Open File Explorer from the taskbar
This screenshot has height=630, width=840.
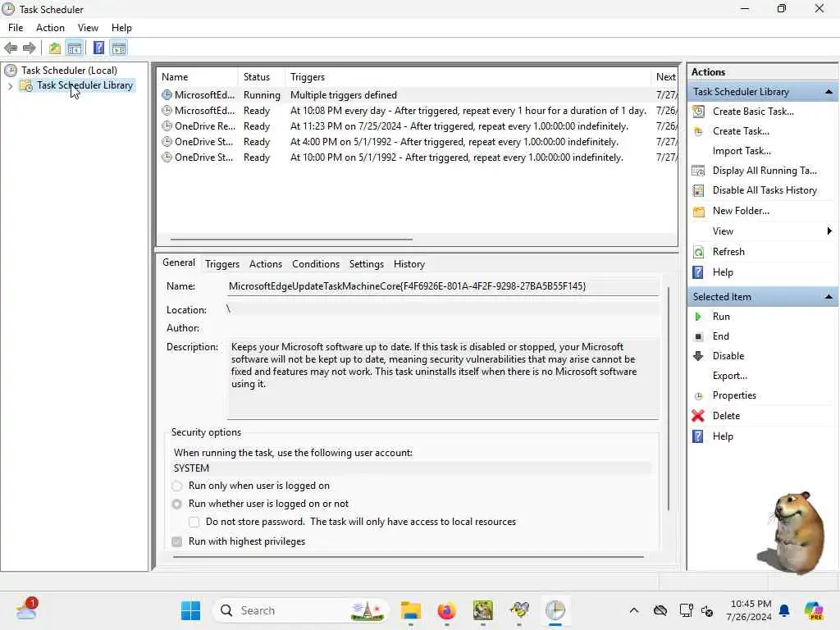(411, 610)
